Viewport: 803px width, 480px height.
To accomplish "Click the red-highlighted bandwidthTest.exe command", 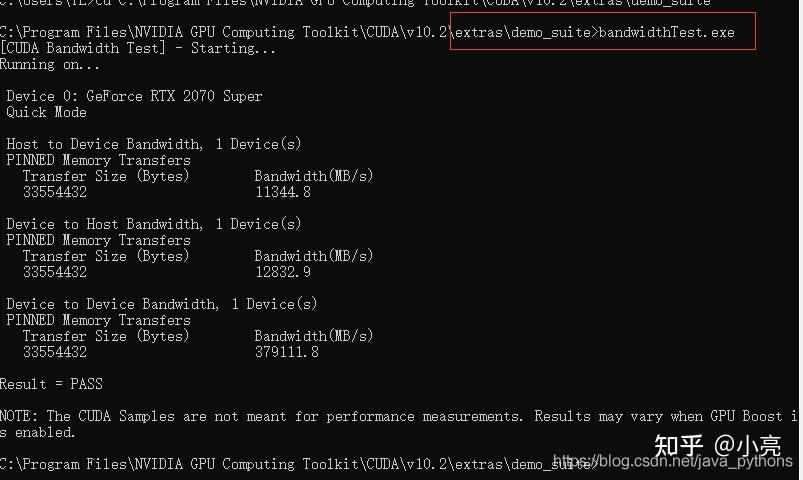I will [666, 33].
